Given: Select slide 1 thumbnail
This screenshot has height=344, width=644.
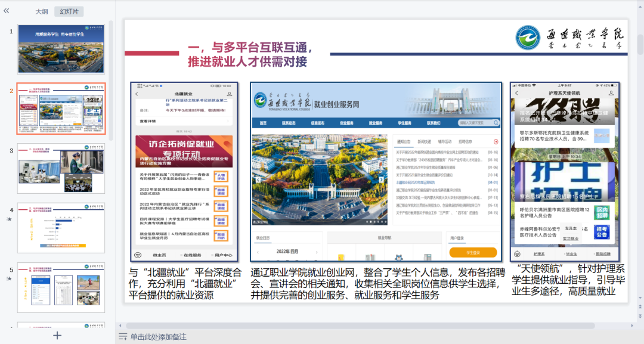Looking at the screenshot, I should tap(61, 49).
